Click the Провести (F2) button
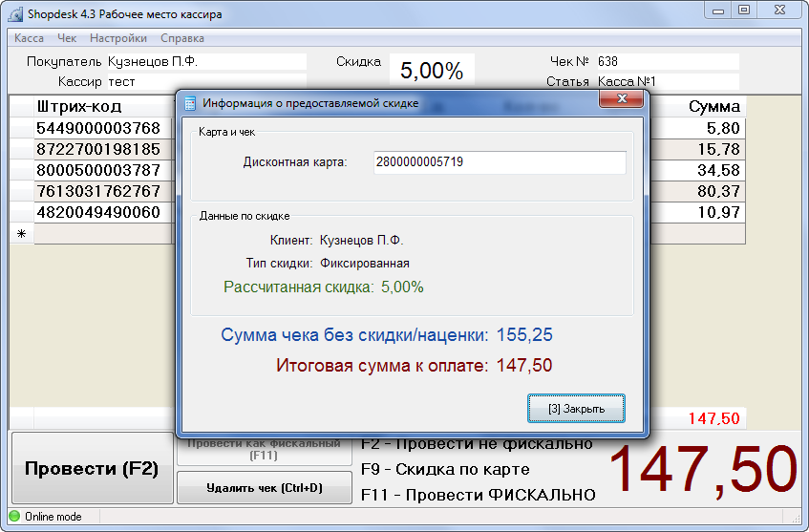This screenshot has height=532, width=809. (x=92, y=468)
